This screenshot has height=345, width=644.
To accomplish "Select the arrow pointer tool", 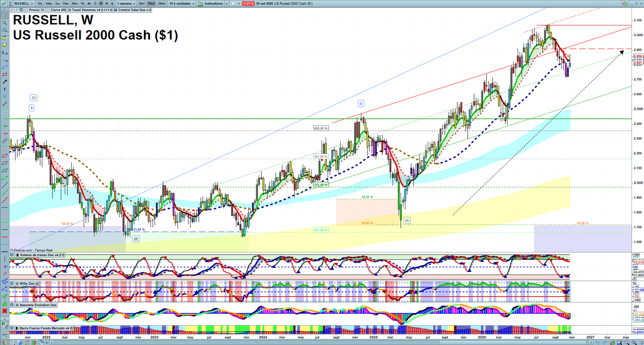I will click(4, 16).
